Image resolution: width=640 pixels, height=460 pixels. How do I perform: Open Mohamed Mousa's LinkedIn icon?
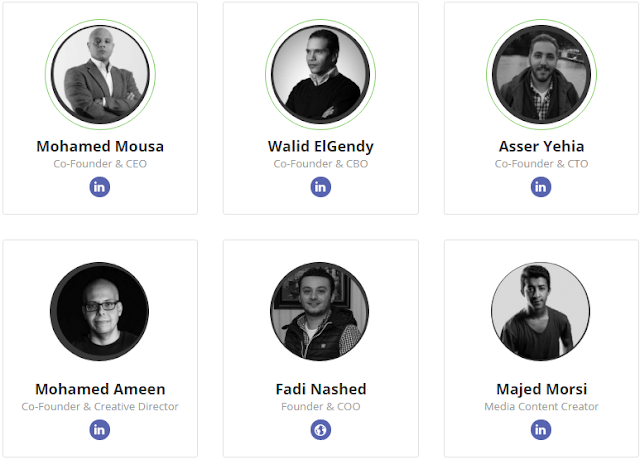pyautogui.click(x=100, y=187)
